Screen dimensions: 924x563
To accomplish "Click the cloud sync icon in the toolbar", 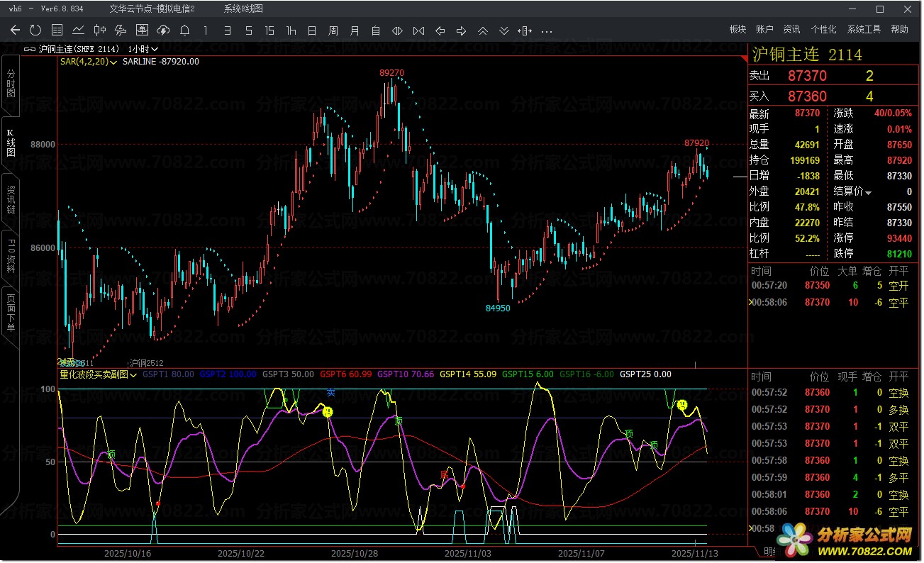I will pyautogui.click(x=163, y=30).
